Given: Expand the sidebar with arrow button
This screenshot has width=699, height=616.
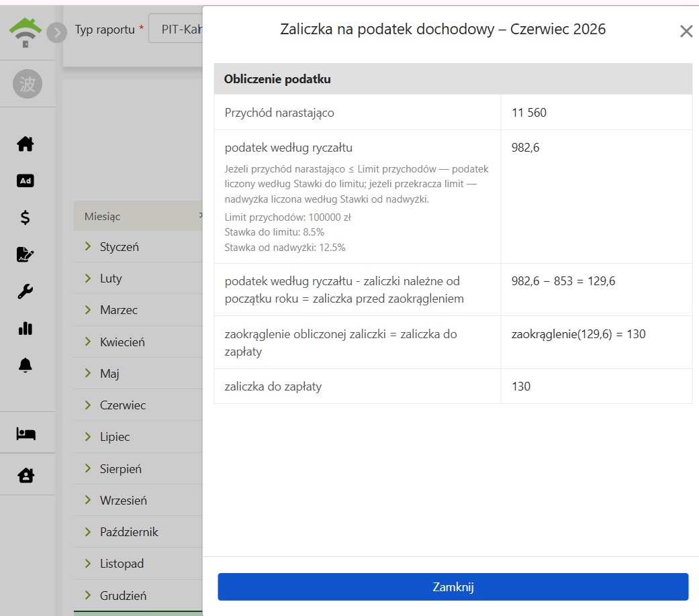Looking at the screenshot, I should click(x=56, y=32).
